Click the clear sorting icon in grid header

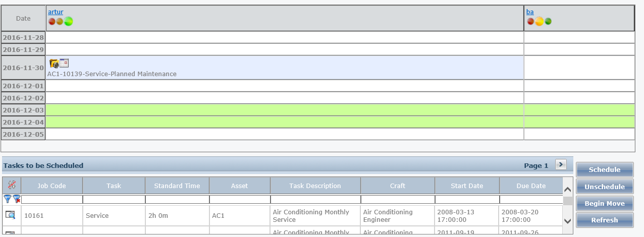tap(12, 186)
